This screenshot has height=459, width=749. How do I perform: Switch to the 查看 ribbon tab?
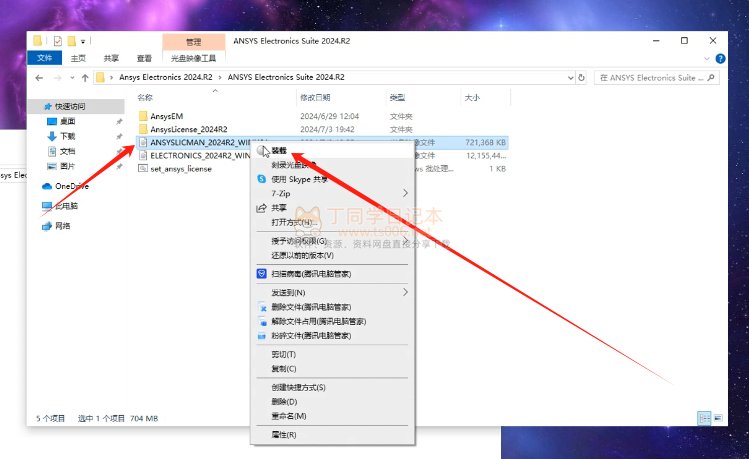click(x=144, y=58)
